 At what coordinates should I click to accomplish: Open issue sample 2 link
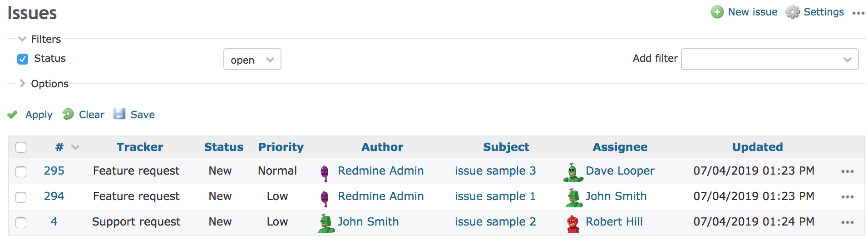pyautogui.click(x=495, y=222)
